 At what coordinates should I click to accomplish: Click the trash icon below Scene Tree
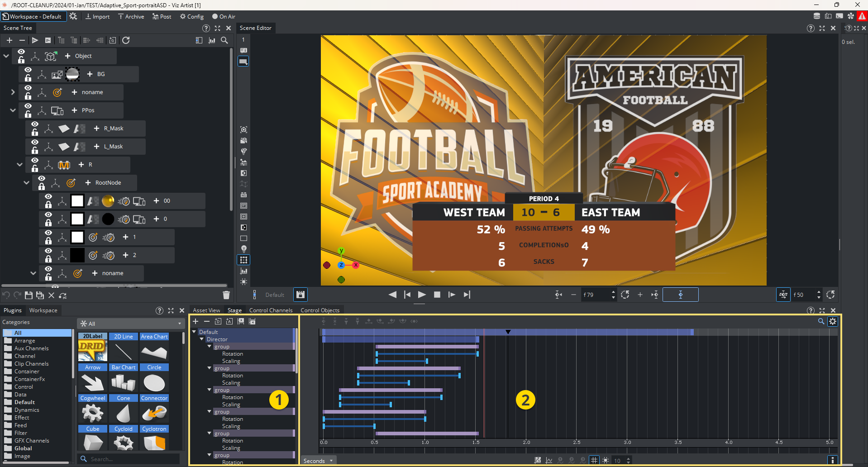[x=226, y=295]
